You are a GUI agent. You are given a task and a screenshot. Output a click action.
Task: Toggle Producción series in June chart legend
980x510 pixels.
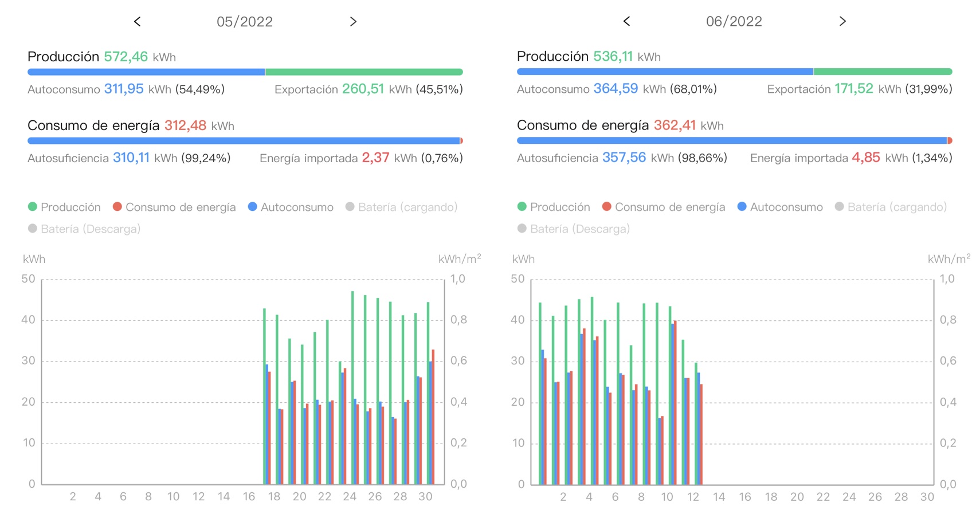pyautogui.click(x=554, y=207)
